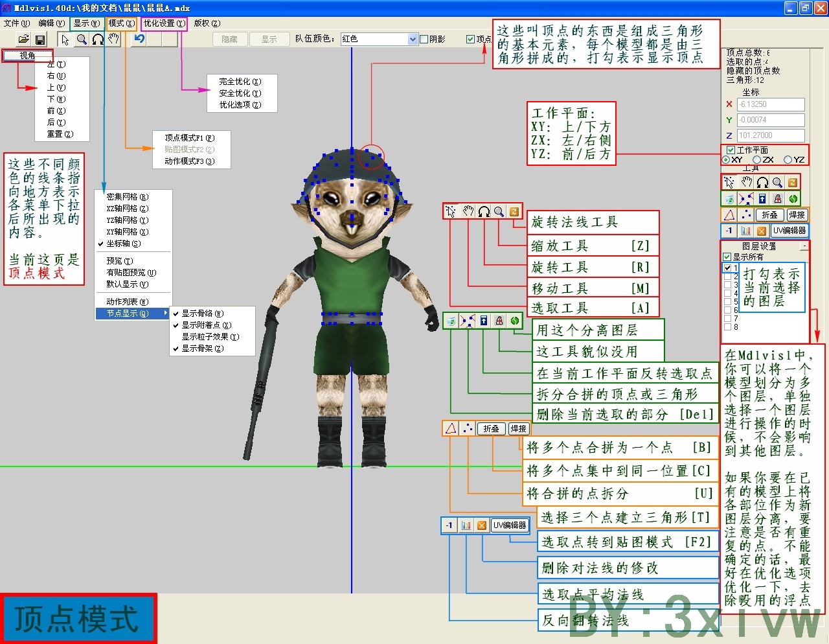Open the 优化设置 menu in menu bar

click(164, 23)
